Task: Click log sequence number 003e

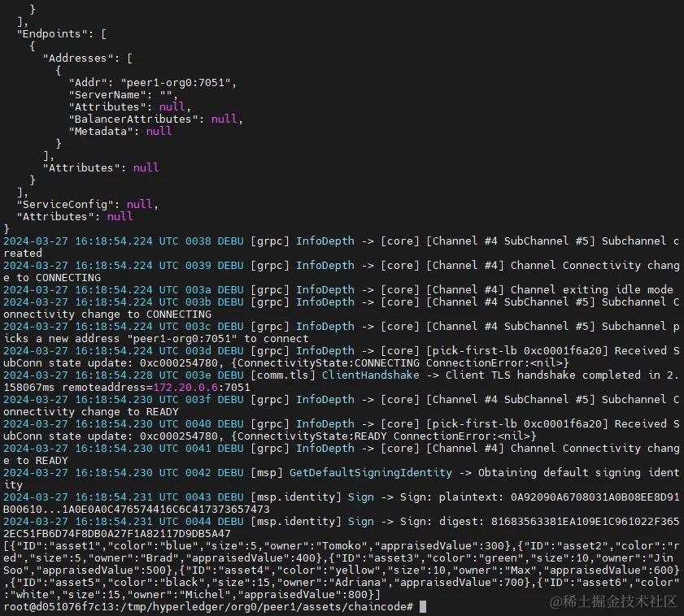Action: click(x=198, y=375)
